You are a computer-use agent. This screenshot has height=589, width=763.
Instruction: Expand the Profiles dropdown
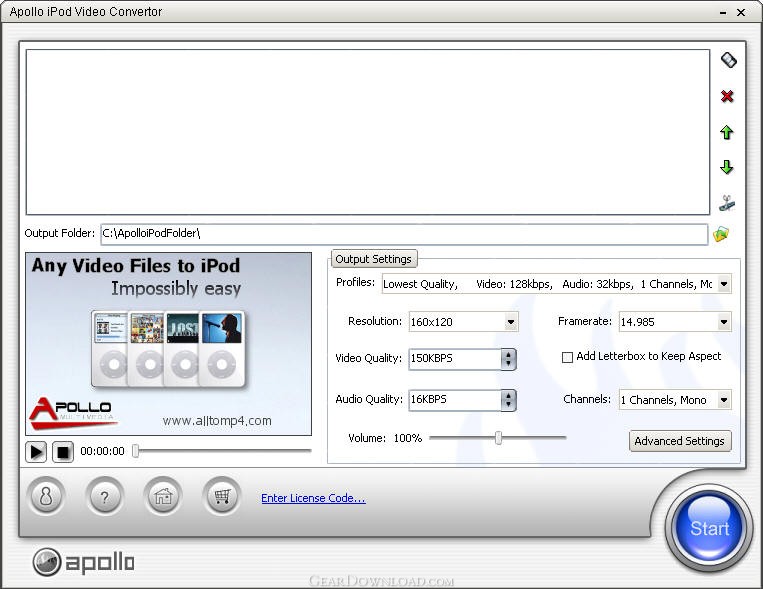(724, 284)
